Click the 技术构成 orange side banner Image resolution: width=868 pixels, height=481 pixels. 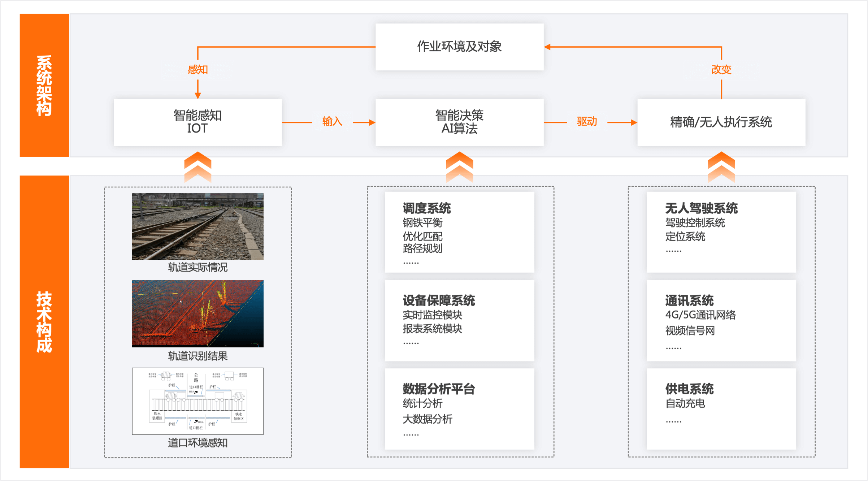(44, 322)
